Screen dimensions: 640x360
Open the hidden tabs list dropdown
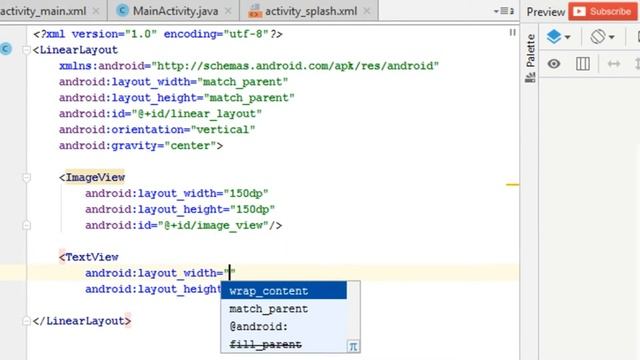(x=504, y=11)
